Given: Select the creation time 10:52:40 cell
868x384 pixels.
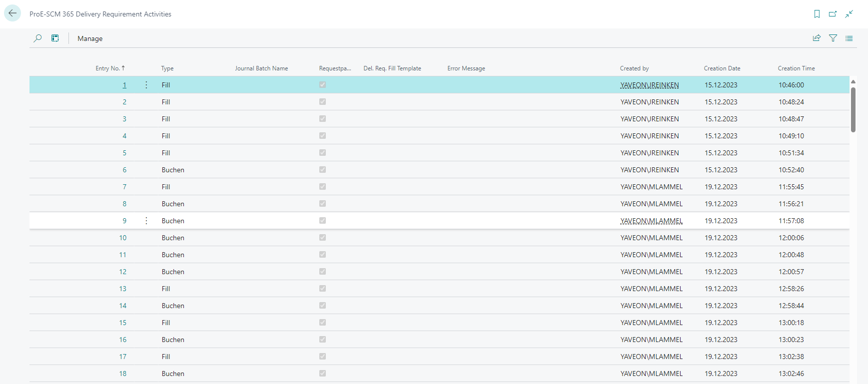Looking at the screenshot, I should pos(791,170).
